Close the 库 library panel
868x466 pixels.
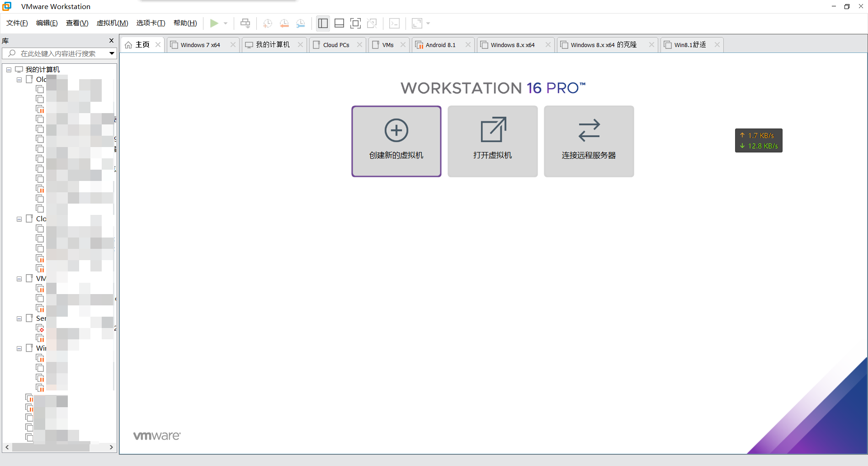pos(112,41)
